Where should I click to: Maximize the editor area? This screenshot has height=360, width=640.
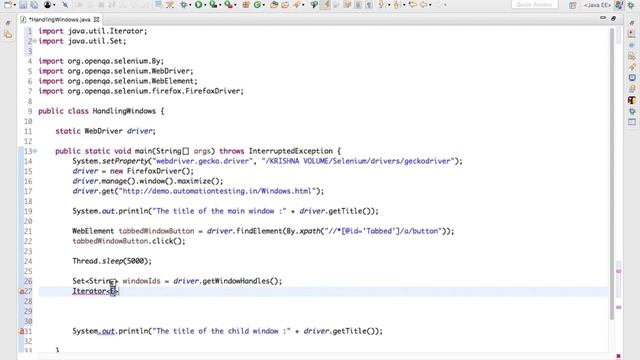pos(613,18)
